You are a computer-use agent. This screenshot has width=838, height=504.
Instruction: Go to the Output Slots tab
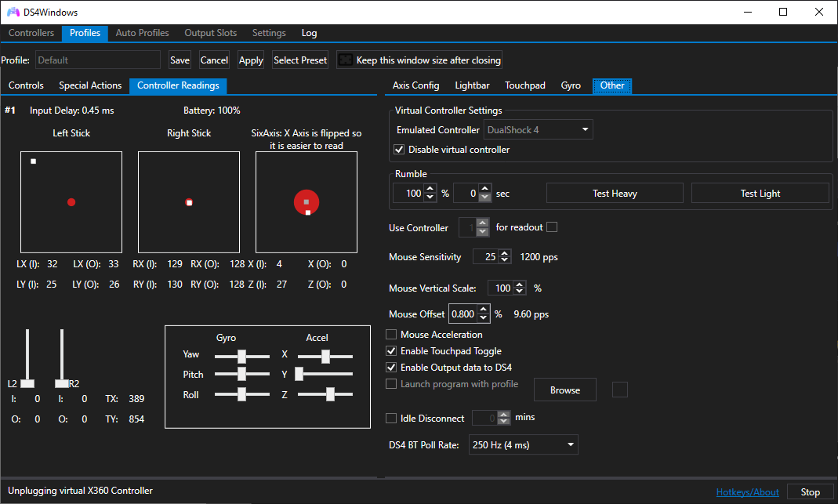211,33
